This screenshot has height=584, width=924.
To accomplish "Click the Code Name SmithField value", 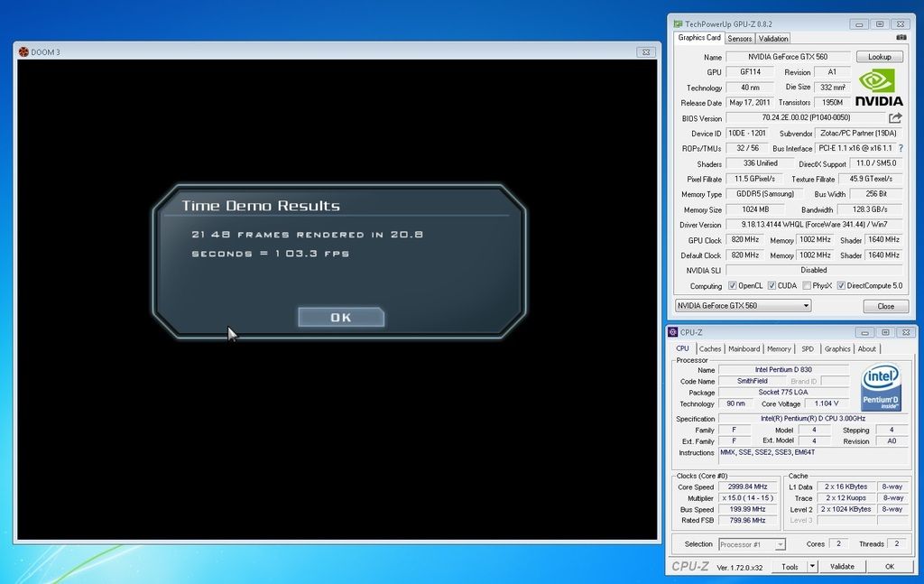I will [x=752, y=381].
